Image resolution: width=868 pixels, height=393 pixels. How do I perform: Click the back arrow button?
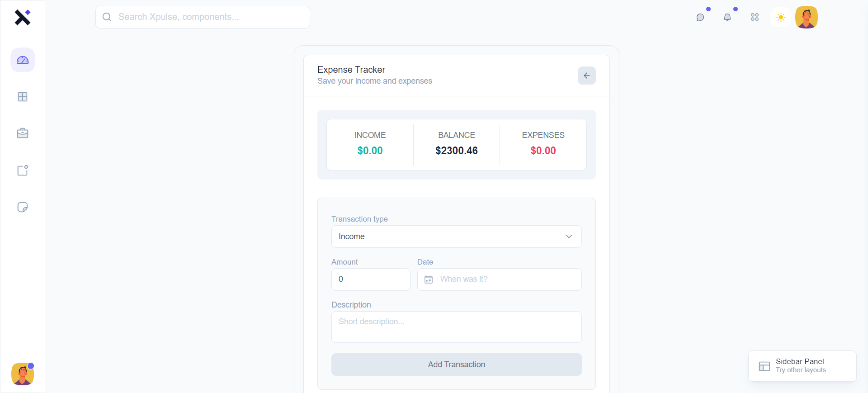[586, 76]
